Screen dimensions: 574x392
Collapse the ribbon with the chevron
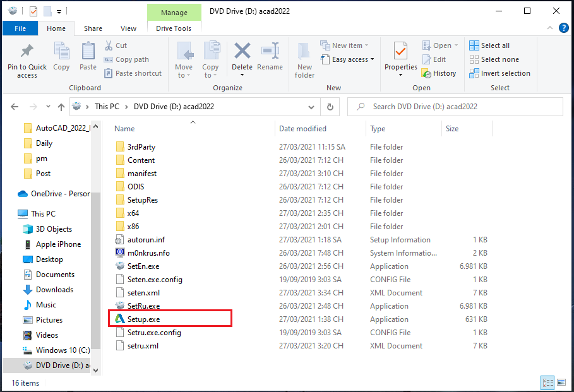point(549,28)
